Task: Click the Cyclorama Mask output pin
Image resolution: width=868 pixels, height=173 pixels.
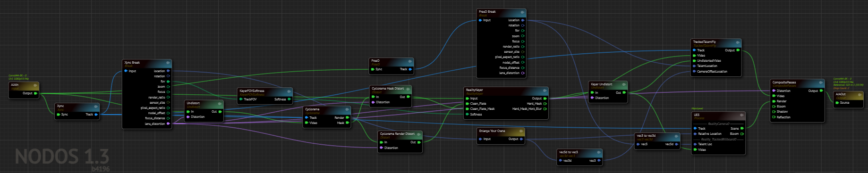Action: point(347,123)
